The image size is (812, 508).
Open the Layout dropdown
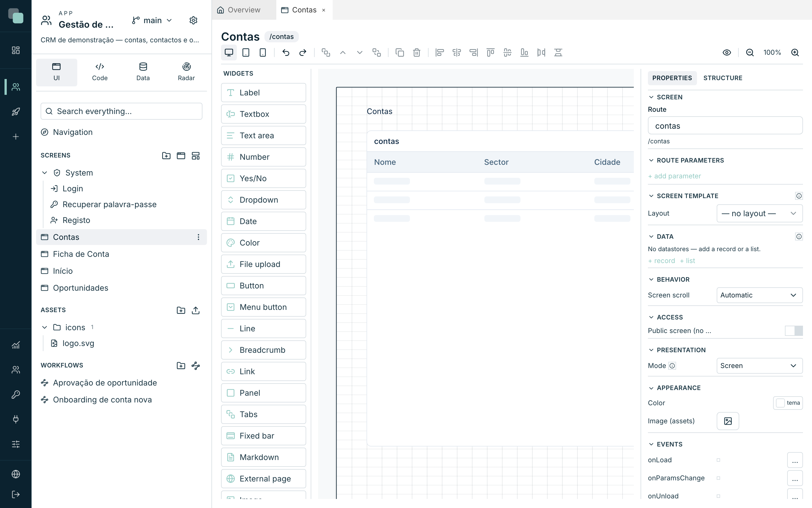coord(760,213)
